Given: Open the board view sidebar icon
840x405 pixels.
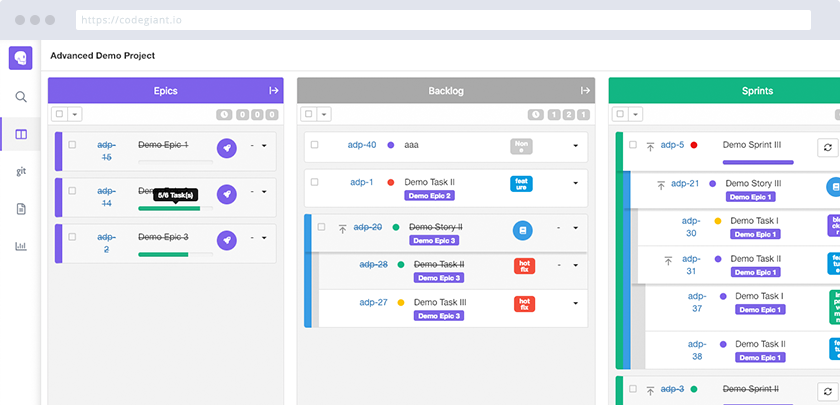Looking at the screenshot, I should tap(21, 134).
